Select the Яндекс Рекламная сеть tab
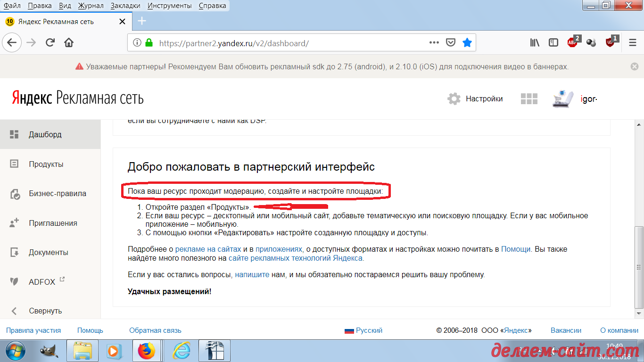The image size is (644, 362). click(66, 22)
